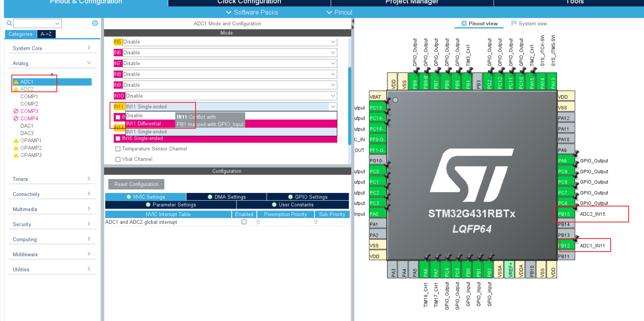Screen dimensions: 644x321
Task: Click Reset Configuration button
Action: (x=136, y=184)
